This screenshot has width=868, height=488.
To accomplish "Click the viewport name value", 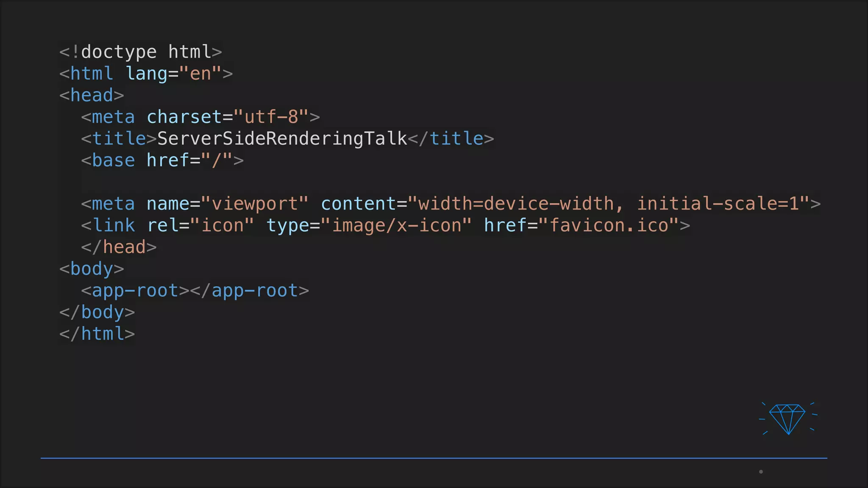I will [255, 204].
